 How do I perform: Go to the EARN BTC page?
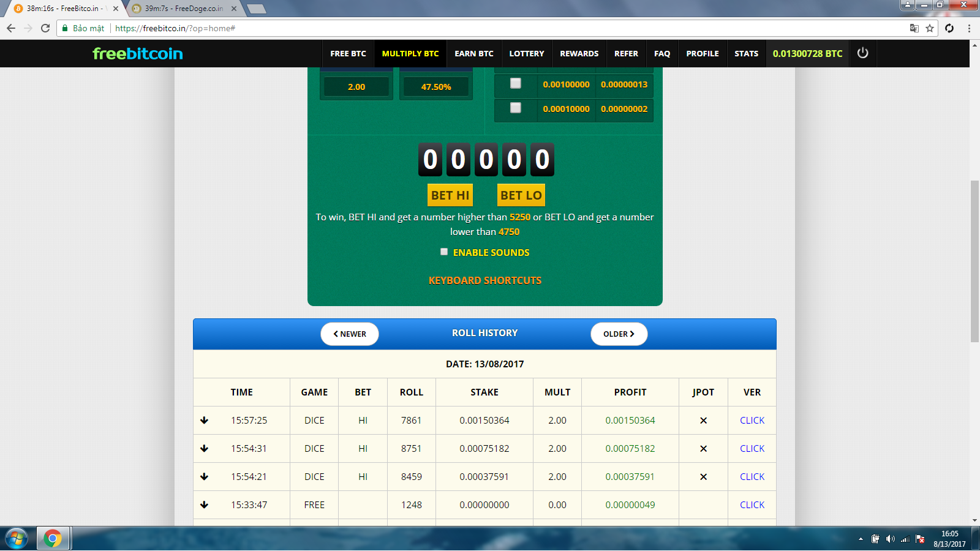pos(474,54)
